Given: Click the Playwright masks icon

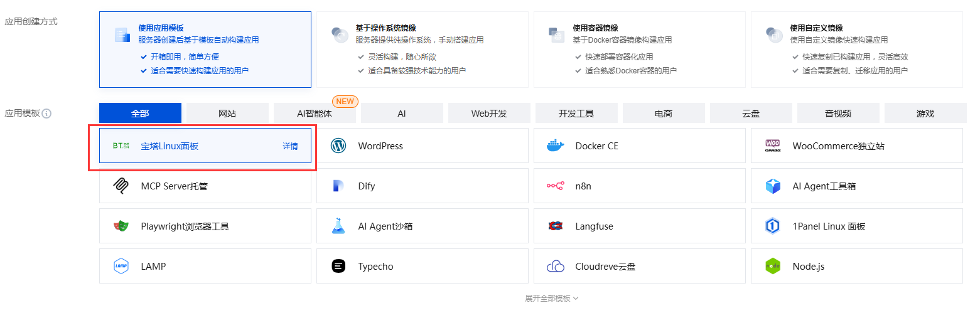Looking at the screenshot, I should tap(121, 226).
